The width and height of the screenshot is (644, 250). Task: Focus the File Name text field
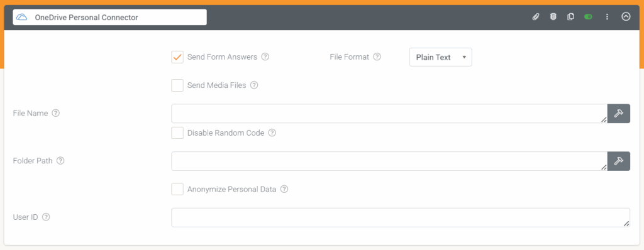(x=389, y=113)
